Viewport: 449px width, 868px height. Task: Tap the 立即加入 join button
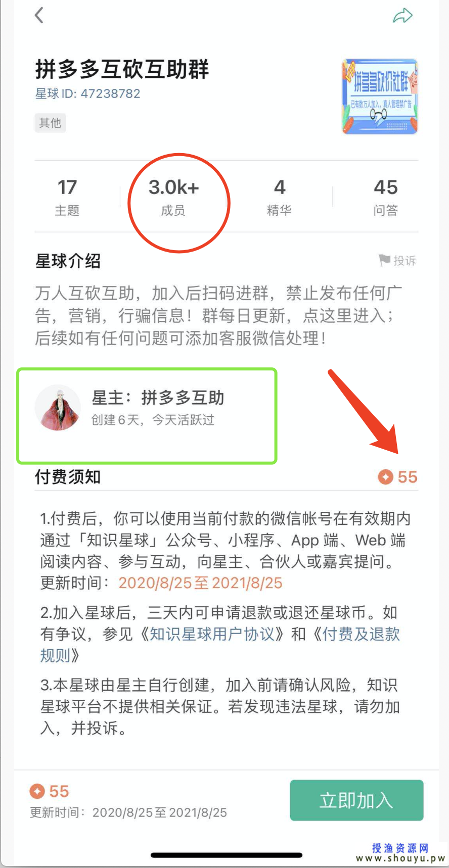pyautogui.click(x=356, y=800)
